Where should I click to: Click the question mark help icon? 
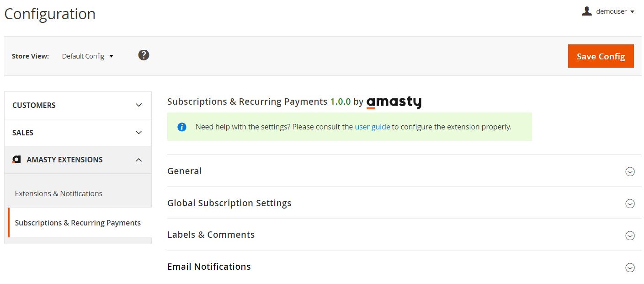point(144,55)
